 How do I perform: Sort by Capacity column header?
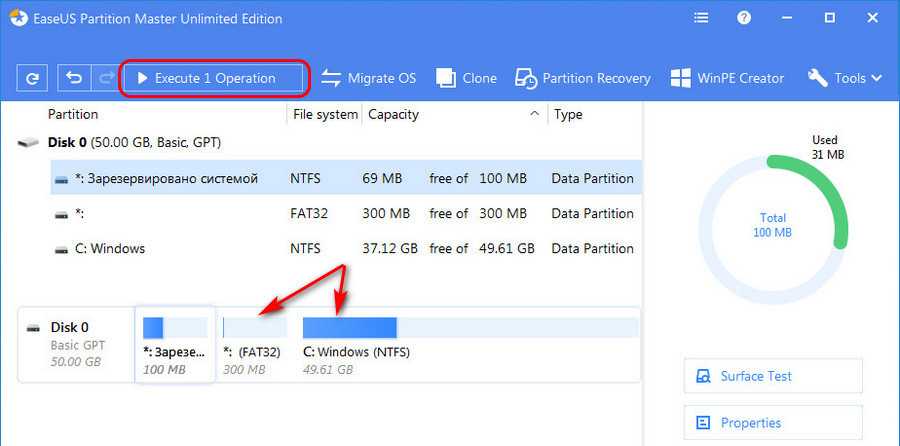(393, 114)
